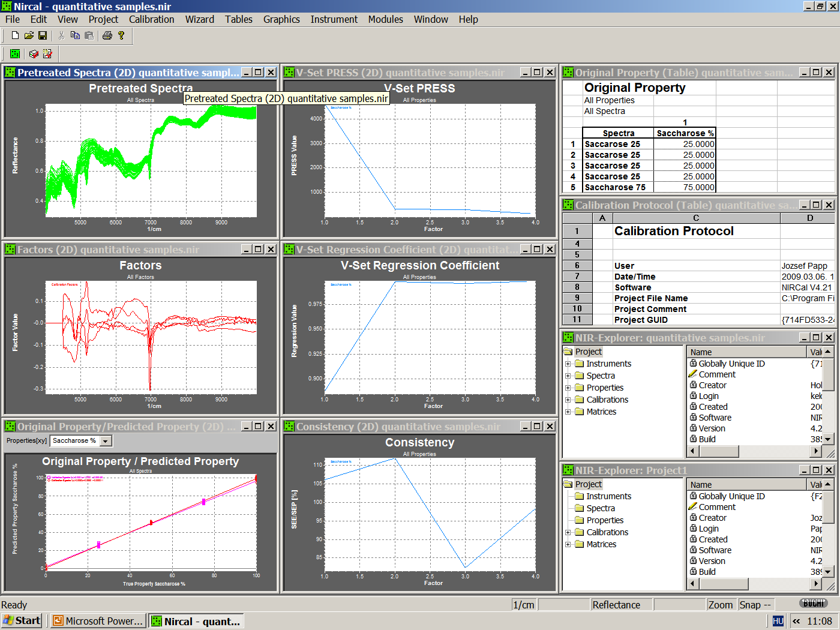Click the Nircal taskbar button
Screen dimensions: 840x630
[x=197, y=621]
